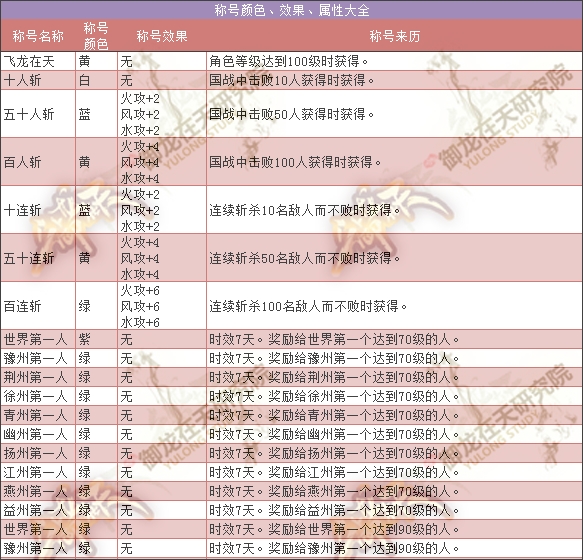The height and width of the screenshot is (560, 583).
Task: Click the 百人斩 title cell
Action: [38, 162]
